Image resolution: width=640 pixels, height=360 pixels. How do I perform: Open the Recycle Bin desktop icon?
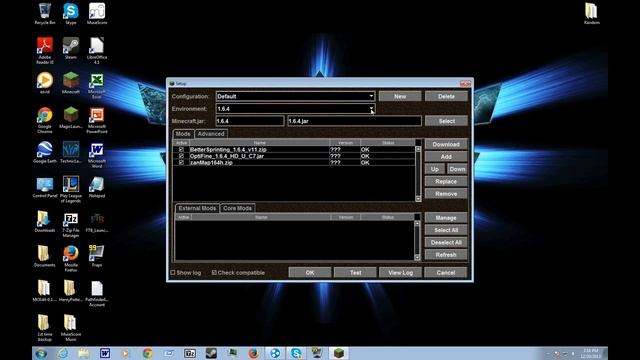(x=44, y=13)
